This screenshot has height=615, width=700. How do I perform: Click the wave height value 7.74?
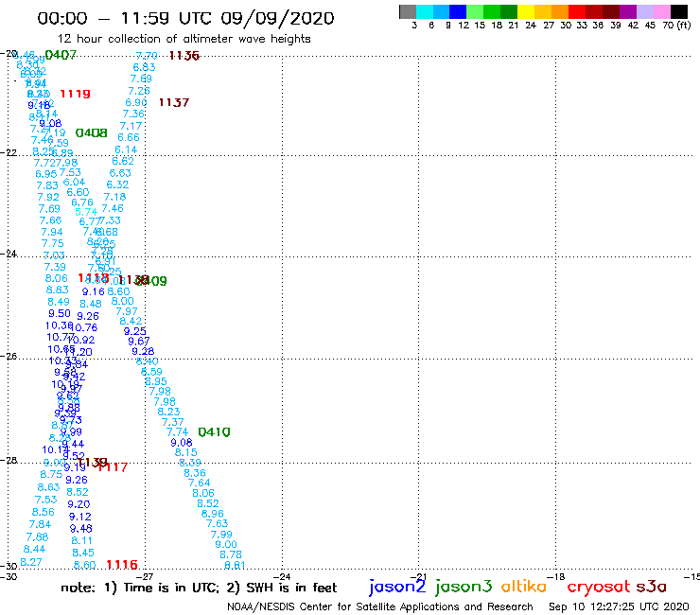pos(177,432)
